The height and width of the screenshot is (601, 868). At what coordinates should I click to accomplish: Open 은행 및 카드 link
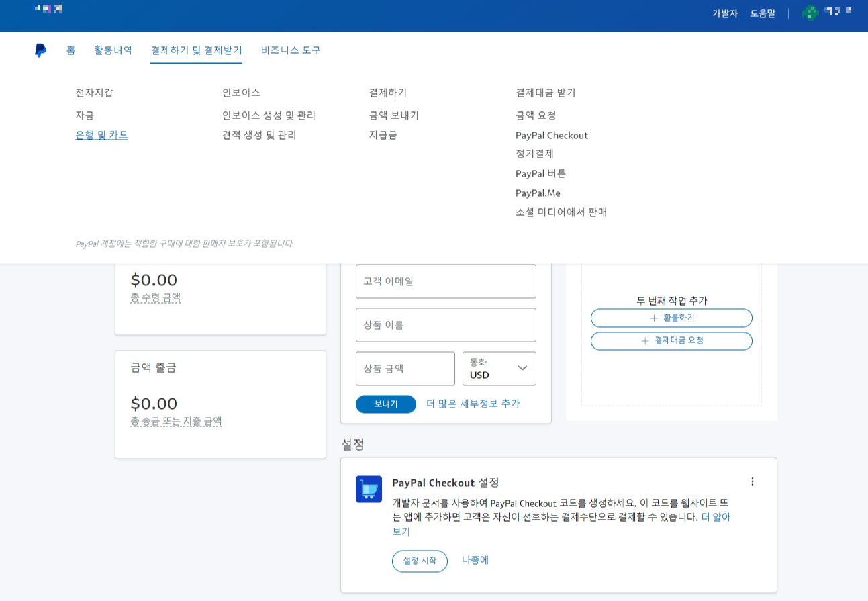(x=101, y=135)
